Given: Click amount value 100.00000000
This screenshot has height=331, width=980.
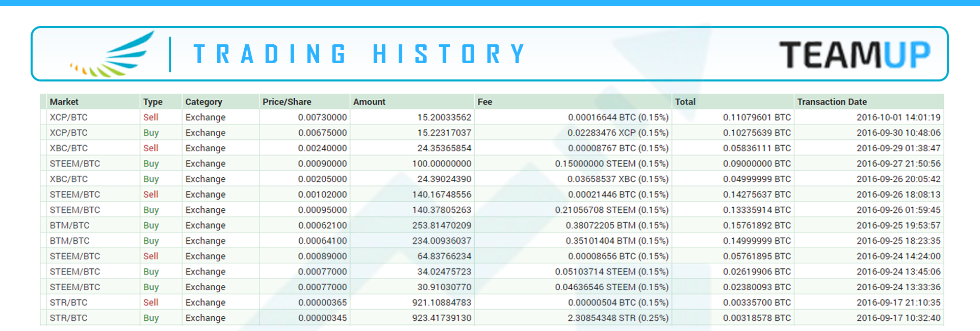Looking at the screenshot, I should 442,163.
